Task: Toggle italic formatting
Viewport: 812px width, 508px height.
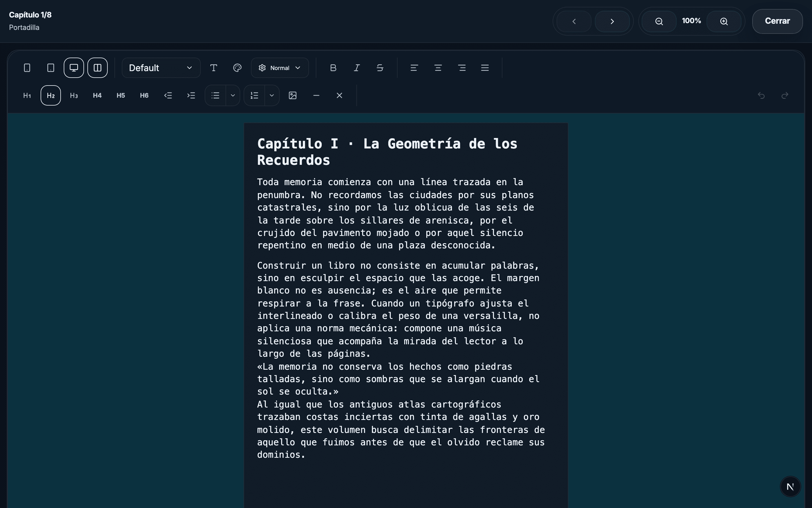Action: pos(357,68)
